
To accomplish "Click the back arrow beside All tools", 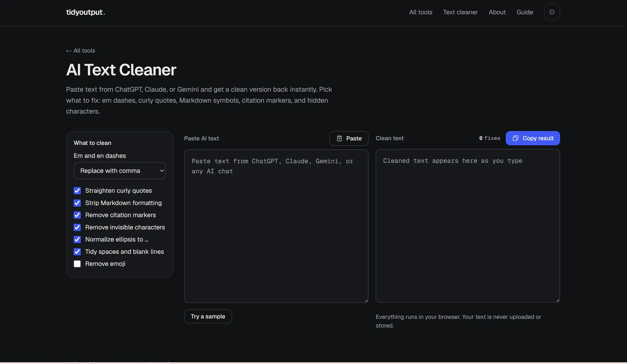I will pyautogui.click(x=69, y=51).
